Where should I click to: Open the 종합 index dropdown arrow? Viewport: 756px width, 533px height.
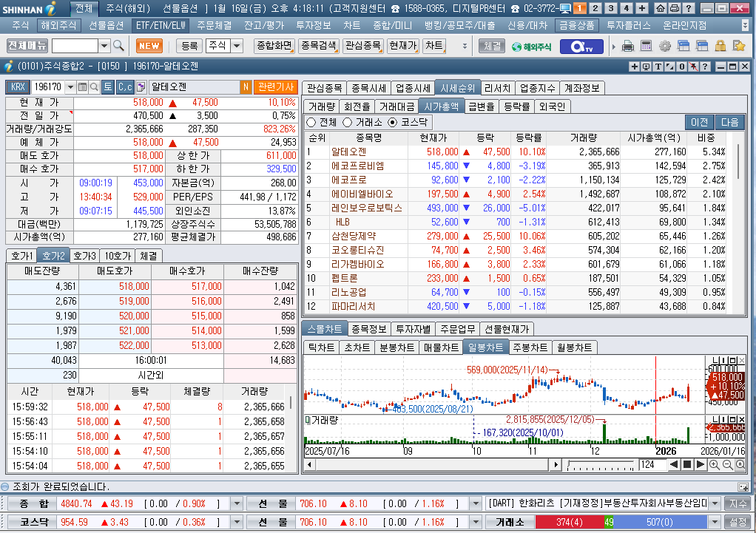click(237, 503)
